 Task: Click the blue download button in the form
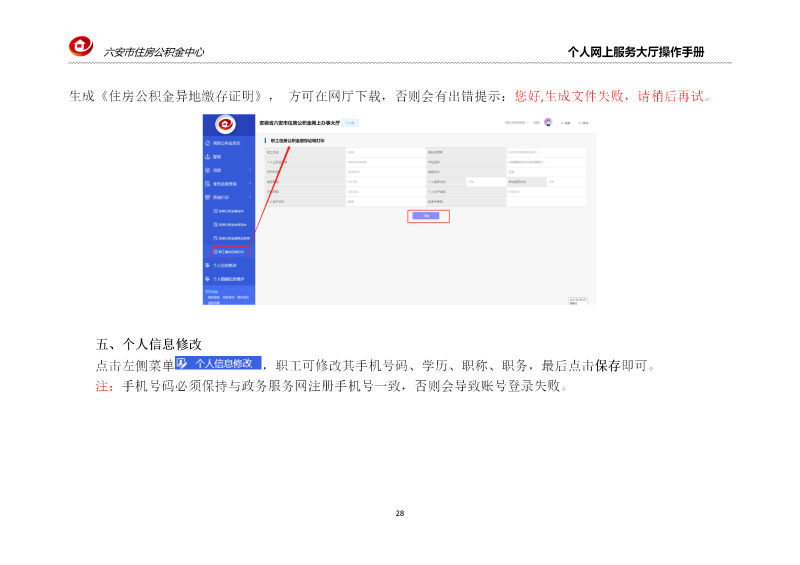[426, 216]
